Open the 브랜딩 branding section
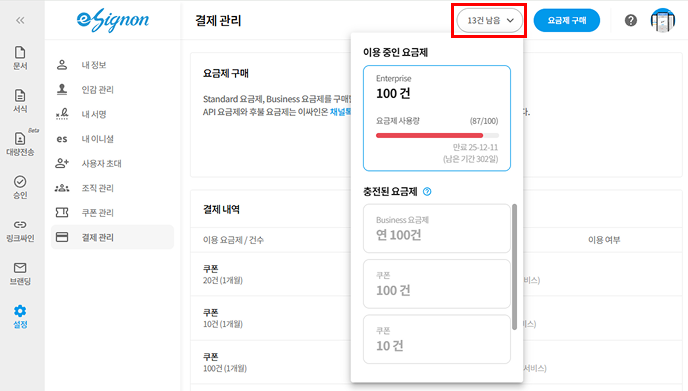Screen dimensions: 688x391 click(20, 273)
